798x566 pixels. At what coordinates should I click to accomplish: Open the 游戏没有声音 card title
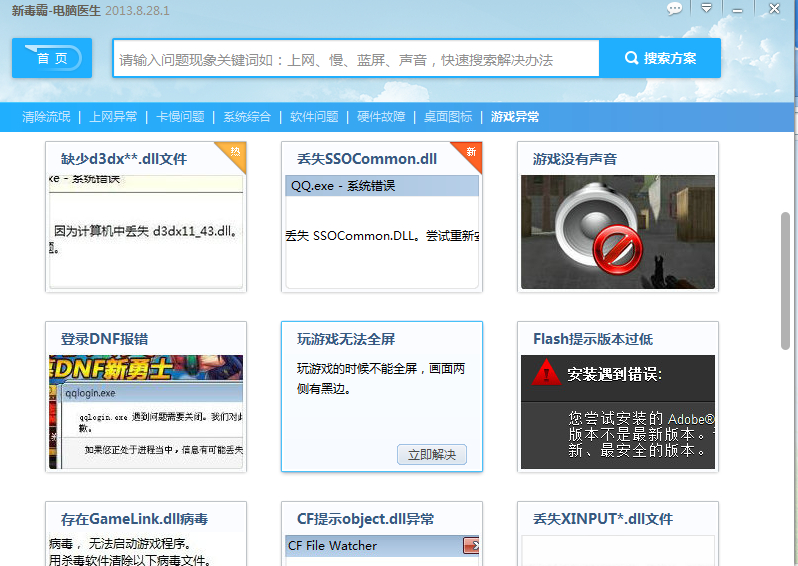(x=575, y=159)
